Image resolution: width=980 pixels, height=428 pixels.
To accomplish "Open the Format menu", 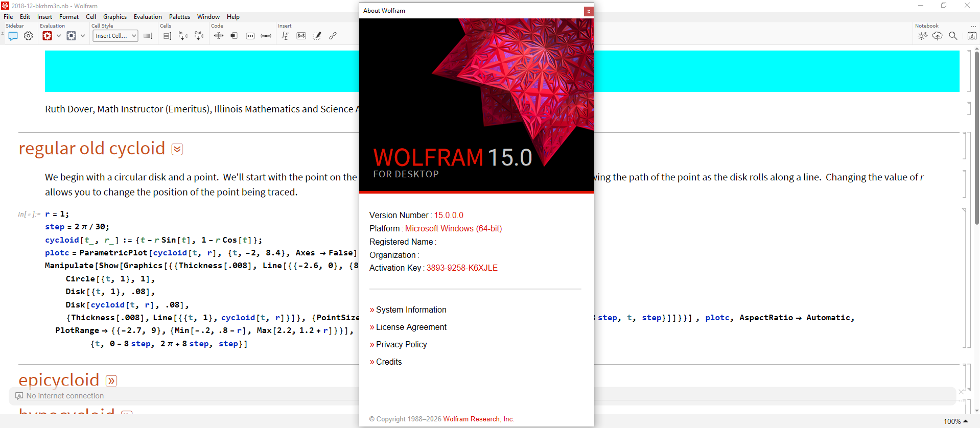I will pos(69,17).
